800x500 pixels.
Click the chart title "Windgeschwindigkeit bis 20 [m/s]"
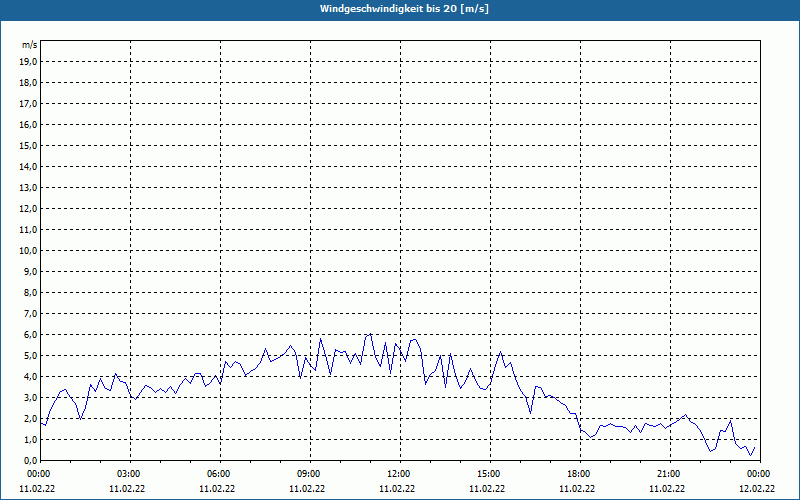(404, 9)
